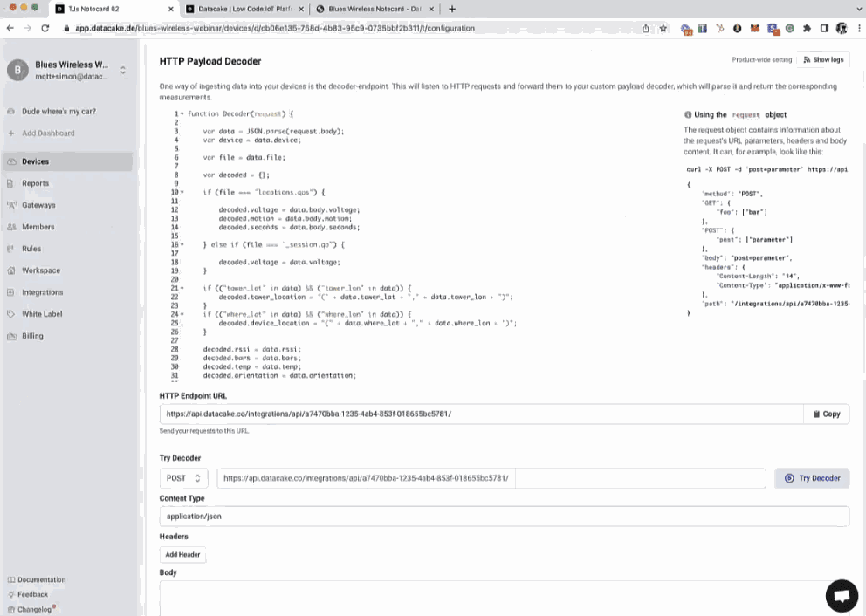Click code line 'decoded.rssi = data.rssi;'
Image resolution: width=866 pixels, height=616 pixels.
251,349
